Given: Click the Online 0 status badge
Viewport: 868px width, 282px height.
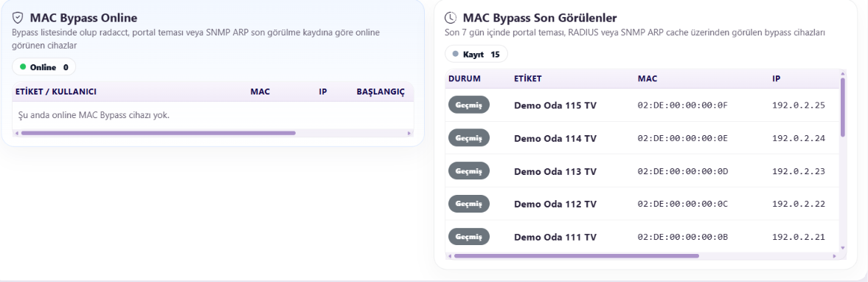Looking at the screenshot, I should (44, 67).
